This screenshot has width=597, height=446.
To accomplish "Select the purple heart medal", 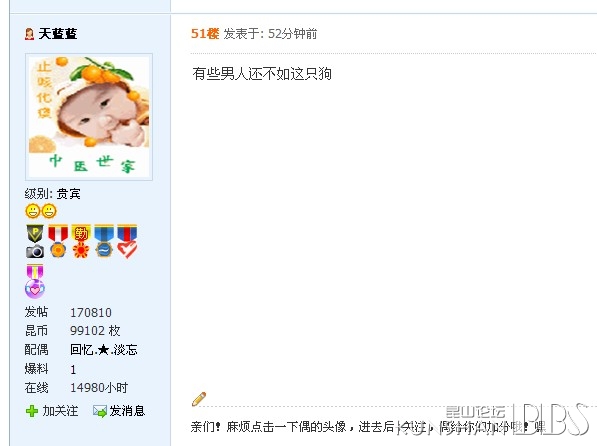I will [35, 281].
